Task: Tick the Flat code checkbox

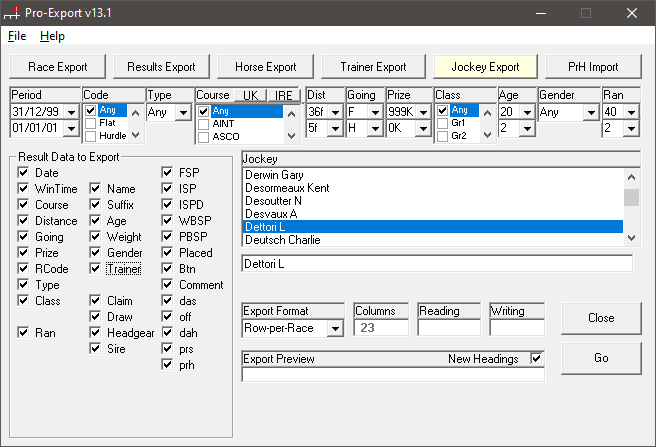Action: [91, 123]
